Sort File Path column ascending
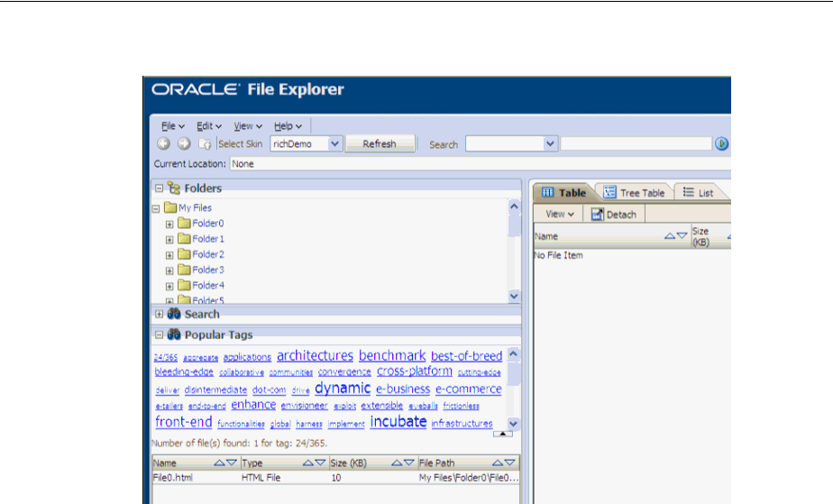 coord(498,463)
